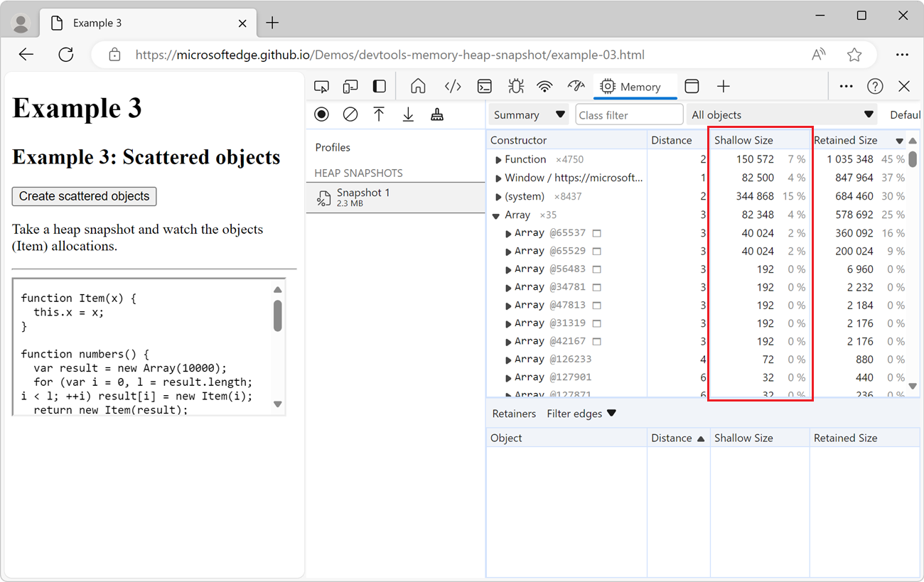The width and height of the screenshot is (924, 582).
Task: Sort by upper Distance column header
Action: (x=678, y=140)
